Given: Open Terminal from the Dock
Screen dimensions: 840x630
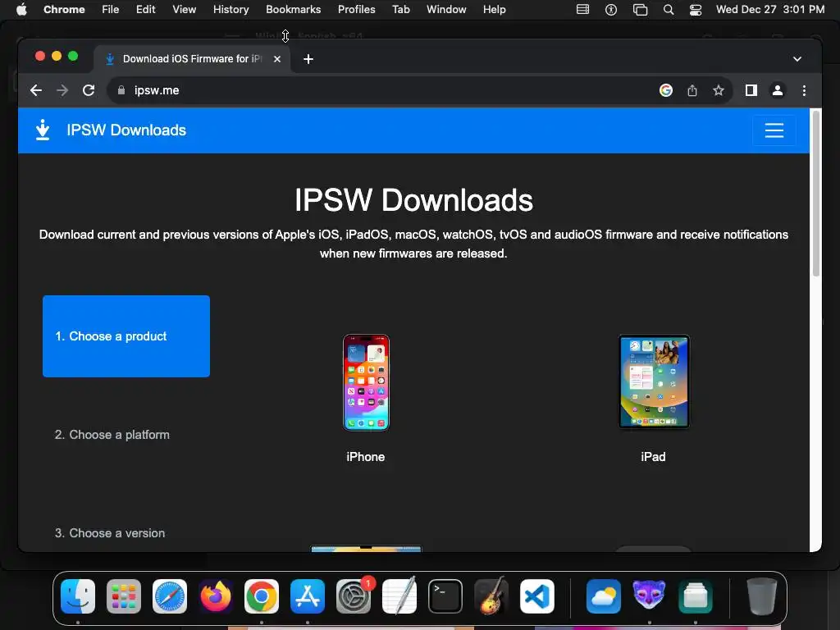Looking at the screenshot, I should 445,596.
